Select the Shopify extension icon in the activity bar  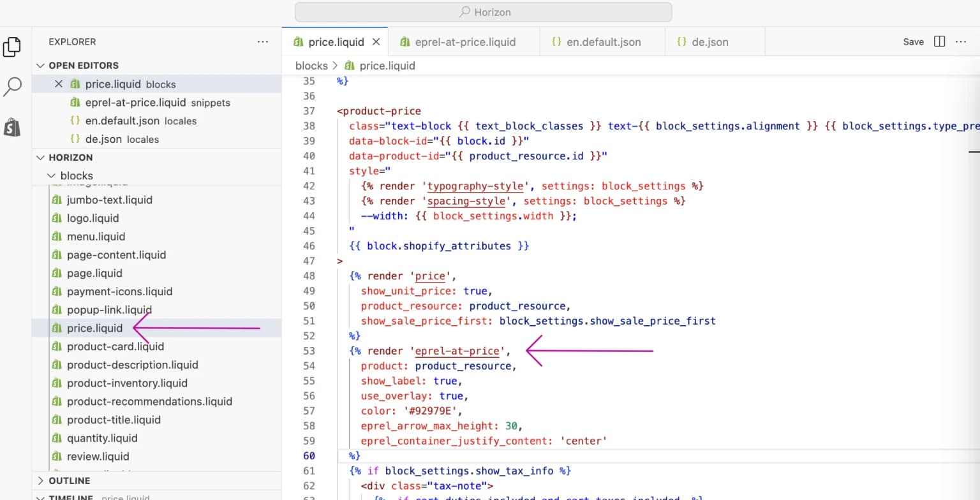[x=13, y=128]
